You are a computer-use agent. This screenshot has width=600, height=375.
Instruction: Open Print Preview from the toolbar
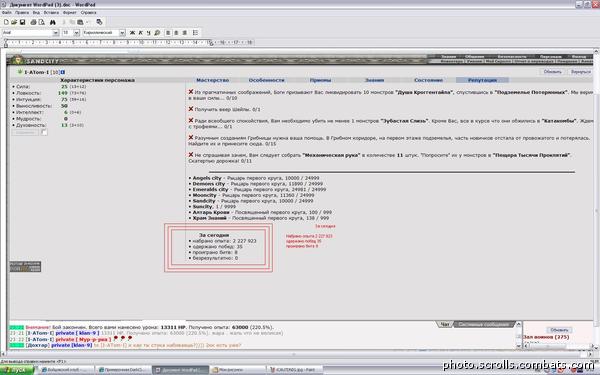(x=41, y=22)
